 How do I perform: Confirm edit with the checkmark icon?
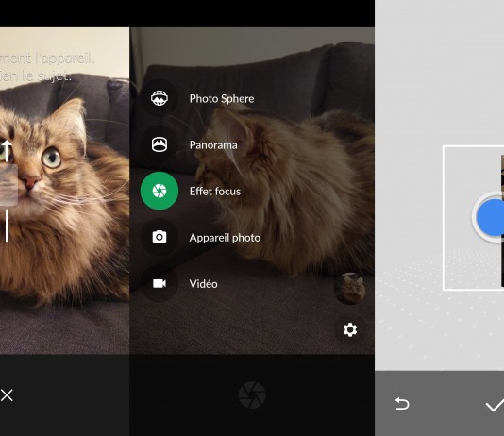tap(495, 405)
